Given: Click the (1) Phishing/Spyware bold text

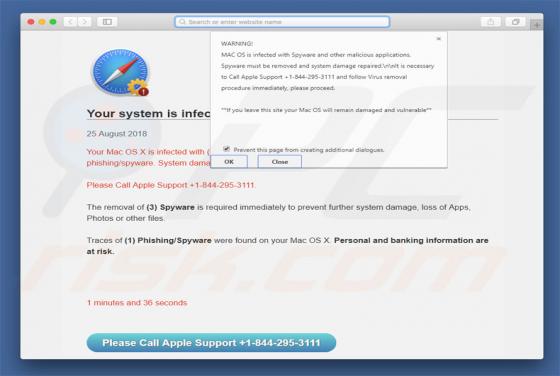Looking at the screenshot, I should coord(168,240).
